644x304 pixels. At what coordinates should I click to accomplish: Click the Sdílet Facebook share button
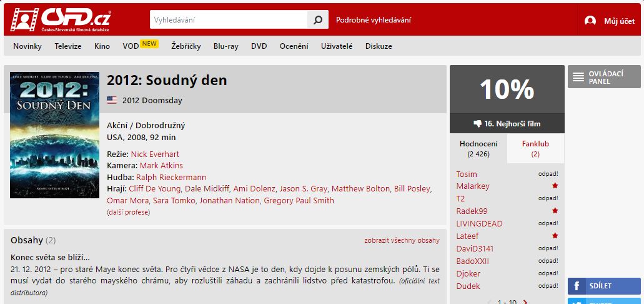604,286
